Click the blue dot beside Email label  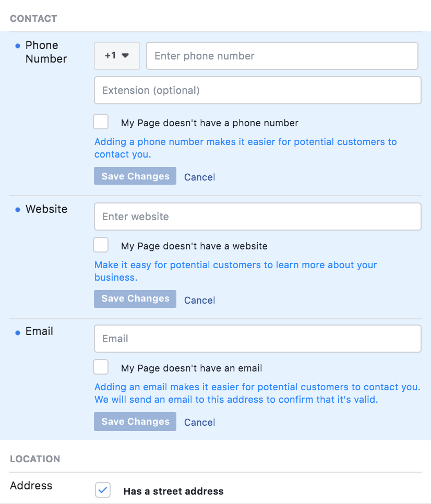pyautogui.click(x=18, y=333)
